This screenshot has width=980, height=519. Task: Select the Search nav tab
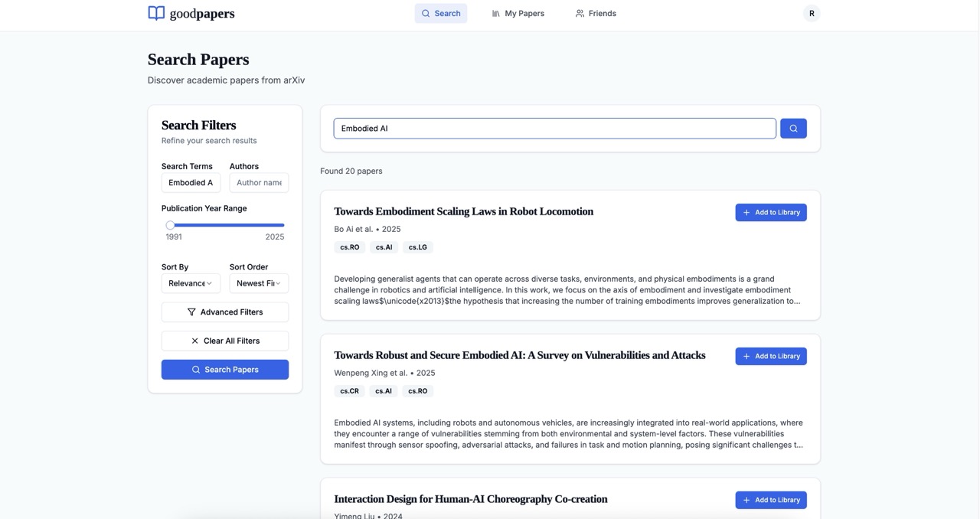point(441,13)
